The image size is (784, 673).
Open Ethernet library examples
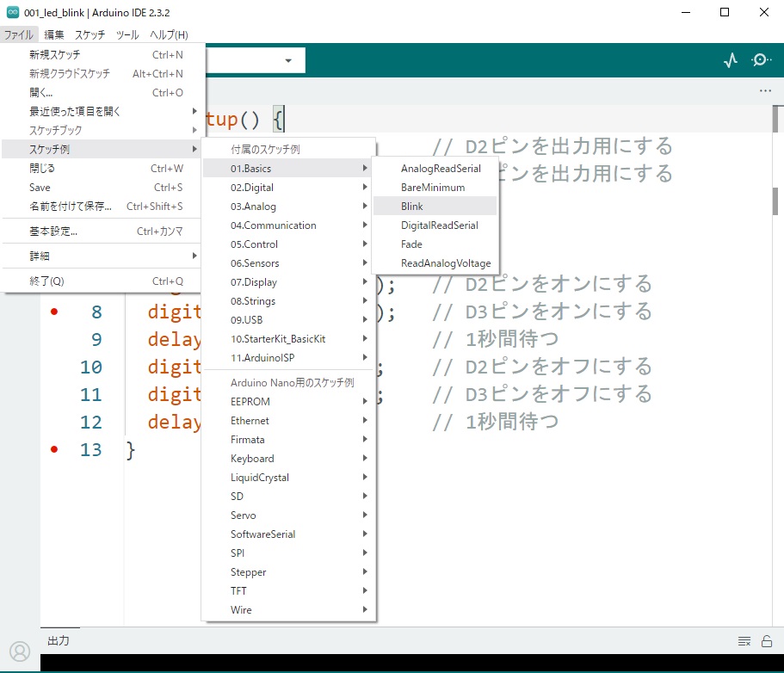click(288, 421)
